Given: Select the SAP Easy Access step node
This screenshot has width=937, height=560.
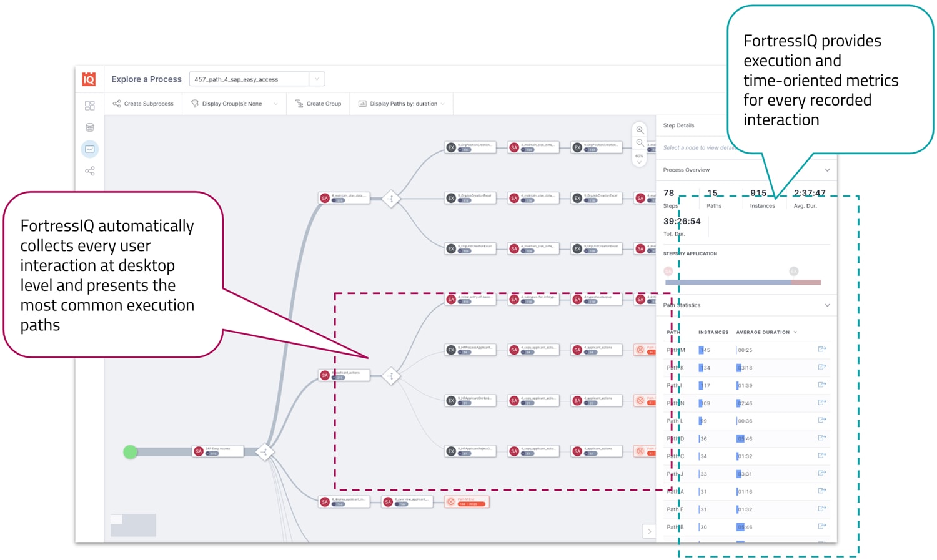Looking at the screenshot, I should [217, 451].
